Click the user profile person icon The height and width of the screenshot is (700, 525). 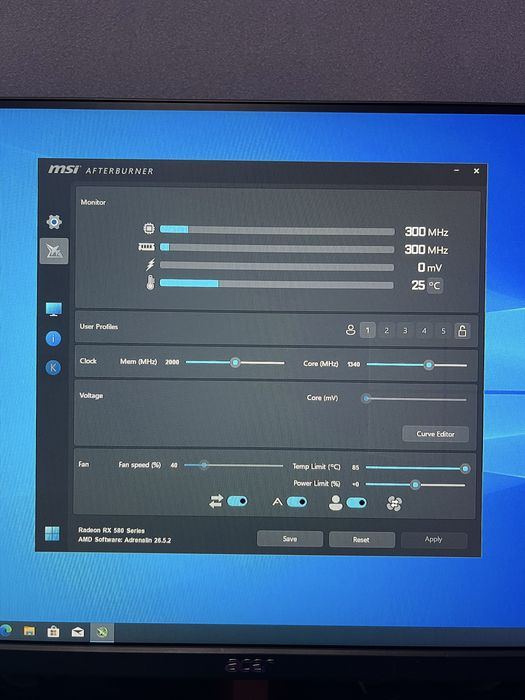pos(350,330)
